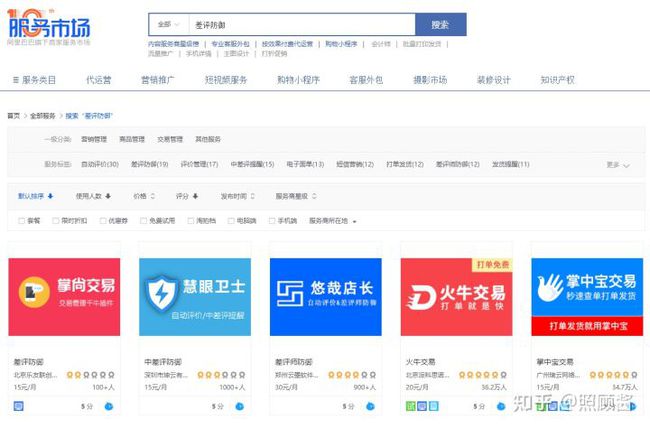
Task: Tick the 电脑端 checkbox
Action: click(x=231, y=221)
